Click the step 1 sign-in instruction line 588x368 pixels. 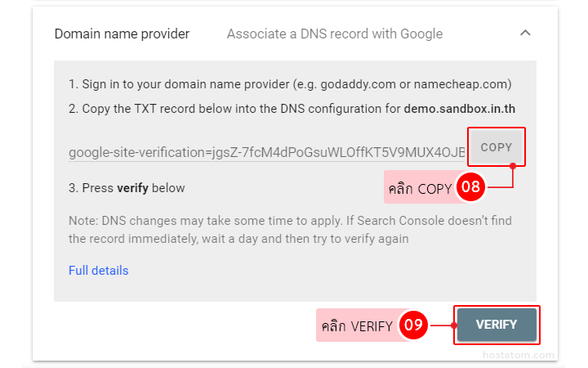(x=290, y=83)
